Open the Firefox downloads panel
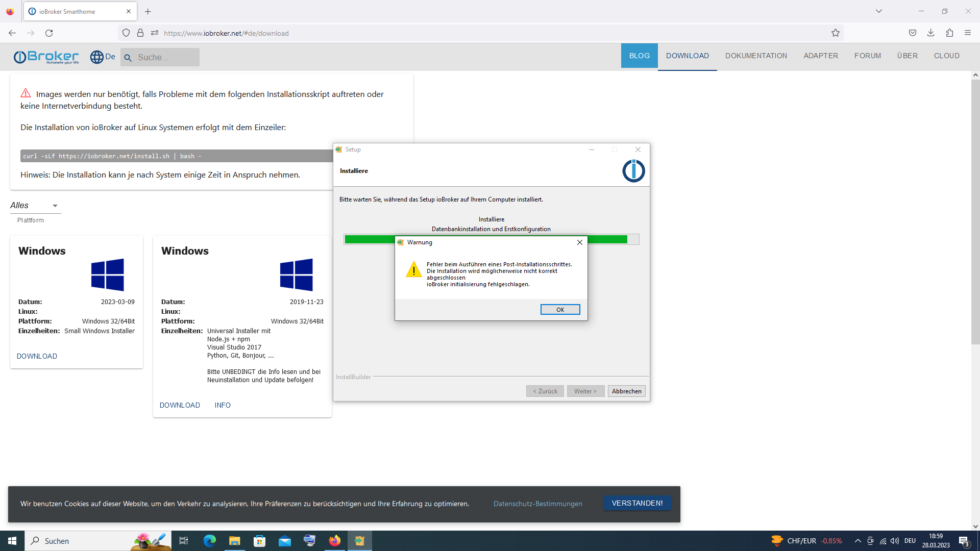The image size is (980, 551). click(x=931, y=33)
